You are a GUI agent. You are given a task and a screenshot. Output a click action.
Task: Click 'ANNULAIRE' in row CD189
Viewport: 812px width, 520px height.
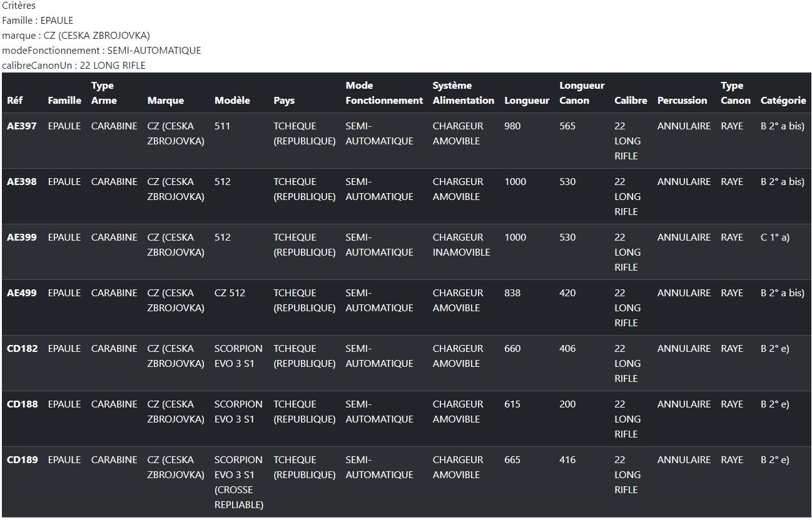click(684, 459)
